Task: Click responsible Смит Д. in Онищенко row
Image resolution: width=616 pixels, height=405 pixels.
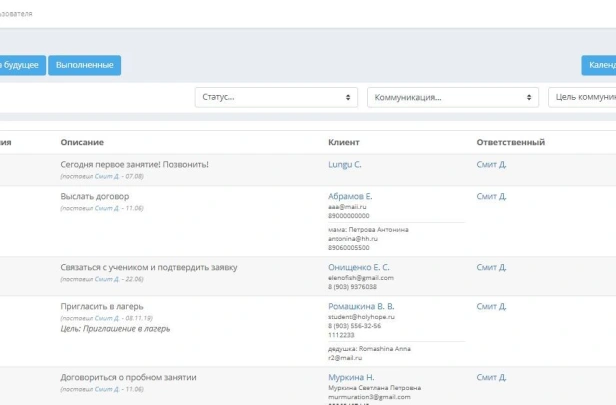Action: click(x=492, y=268)
